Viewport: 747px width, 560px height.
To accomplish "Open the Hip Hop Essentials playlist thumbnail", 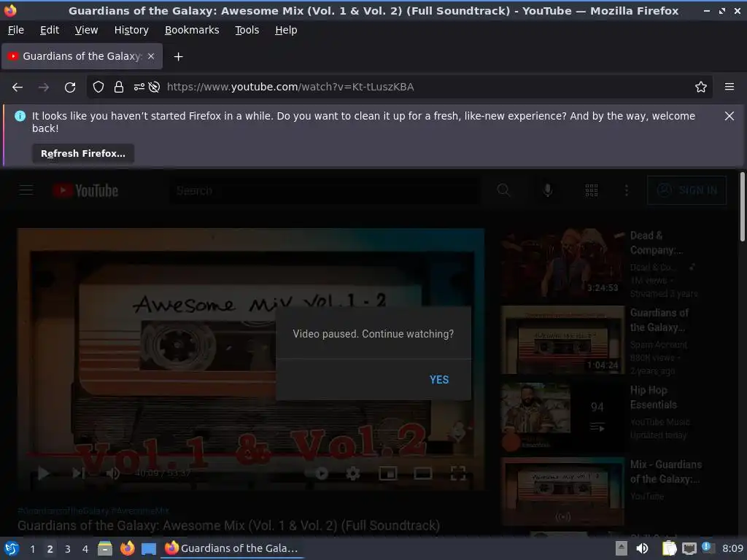I will click(x=562, y=417).
